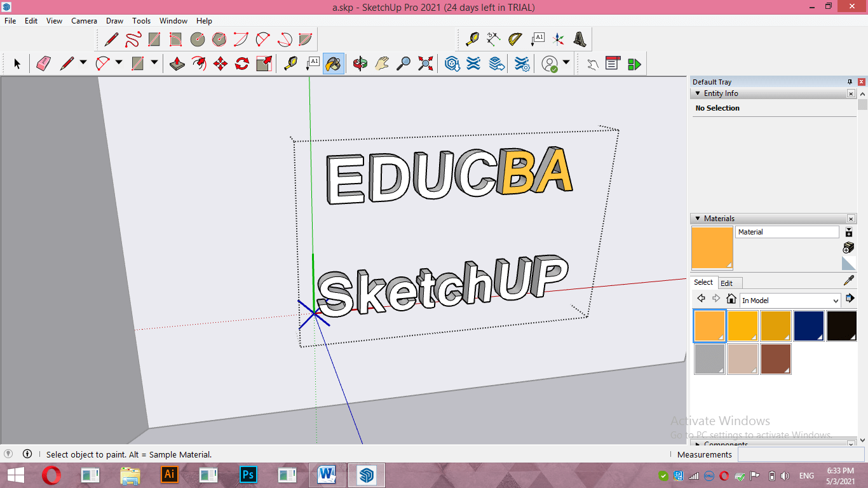Pick the Sample Paint eyedropper
The width and height of the screenshot is (868, 488).
coord(848,280)
